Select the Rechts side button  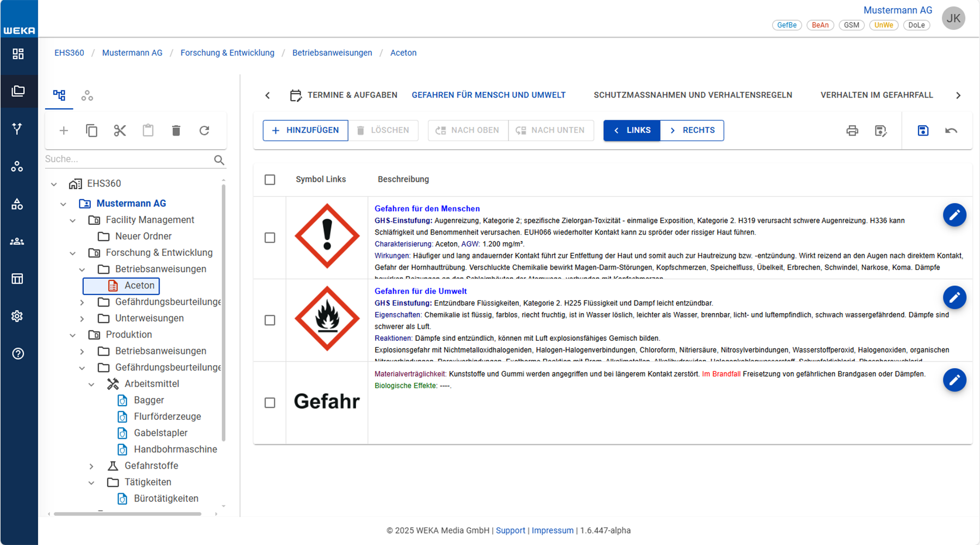(692, 131)
